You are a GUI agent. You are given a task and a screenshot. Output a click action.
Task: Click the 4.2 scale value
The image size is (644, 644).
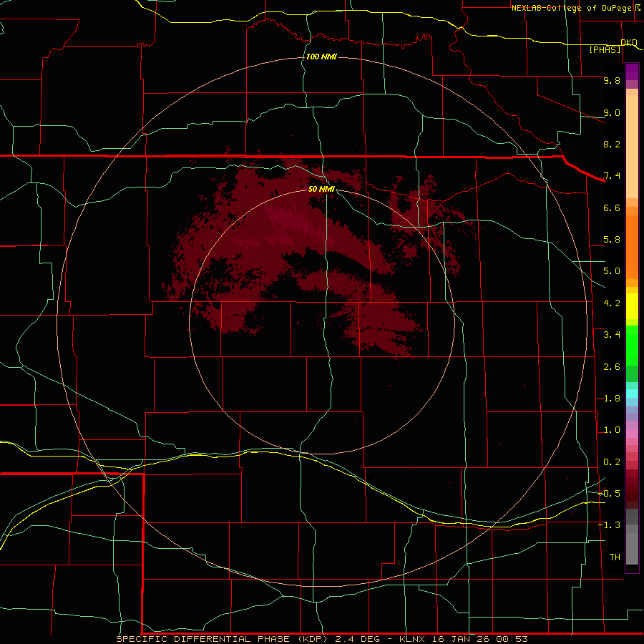click(612, 303)
